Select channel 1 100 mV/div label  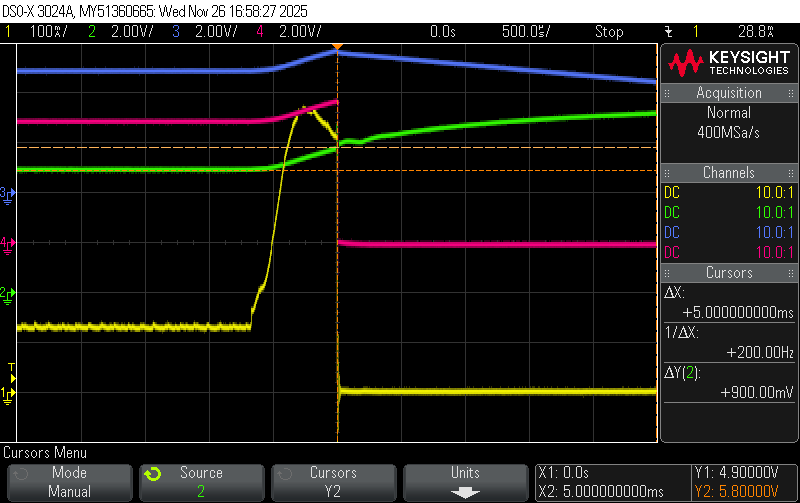[48, 32]
